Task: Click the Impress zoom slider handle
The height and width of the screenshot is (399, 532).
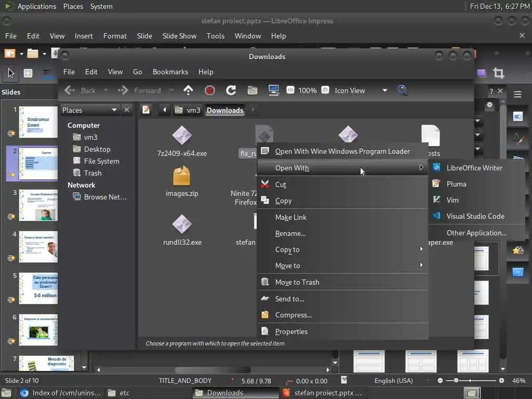Action: point(456,380)
